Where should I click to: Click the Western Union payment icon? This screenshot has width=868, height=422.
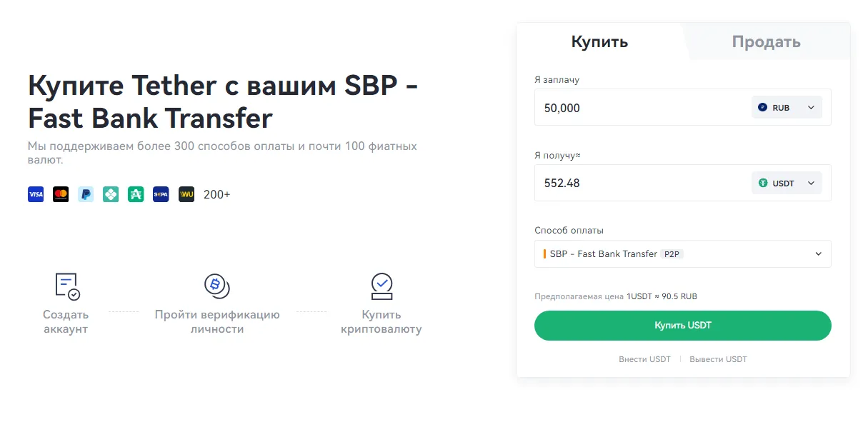pyautogui.click(x=186, y=194)
